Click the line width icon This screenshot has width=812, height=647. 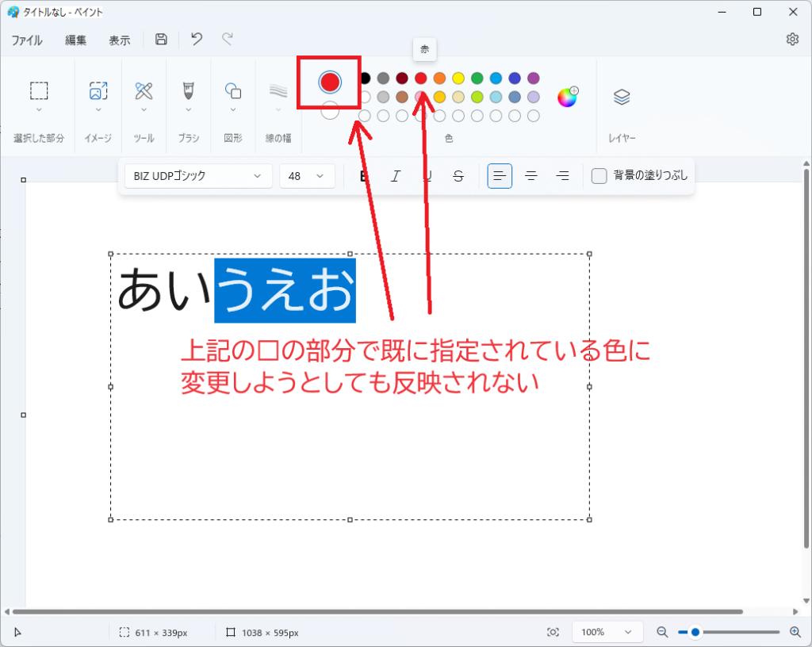278,91
